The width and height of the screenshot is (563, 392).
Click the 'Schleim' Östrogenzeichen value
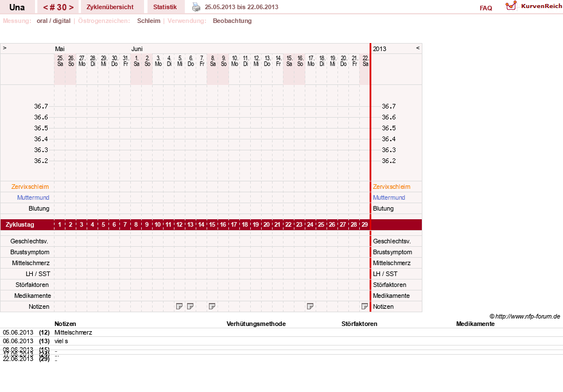(x=149, y=21)
